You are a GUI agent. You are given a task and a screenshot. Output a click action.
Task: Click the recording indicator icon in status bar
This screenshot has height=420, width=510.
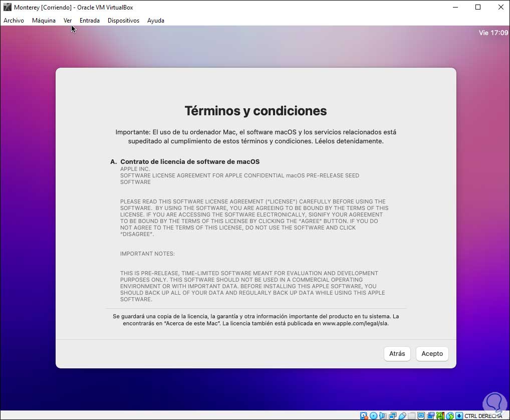click(431, 415)
